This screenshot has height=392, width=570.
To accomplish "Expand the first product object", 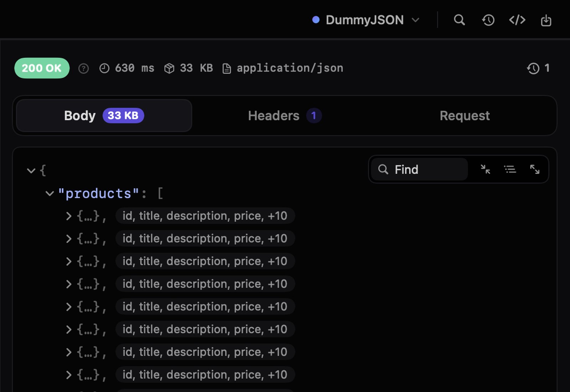I will pos(68,216).
